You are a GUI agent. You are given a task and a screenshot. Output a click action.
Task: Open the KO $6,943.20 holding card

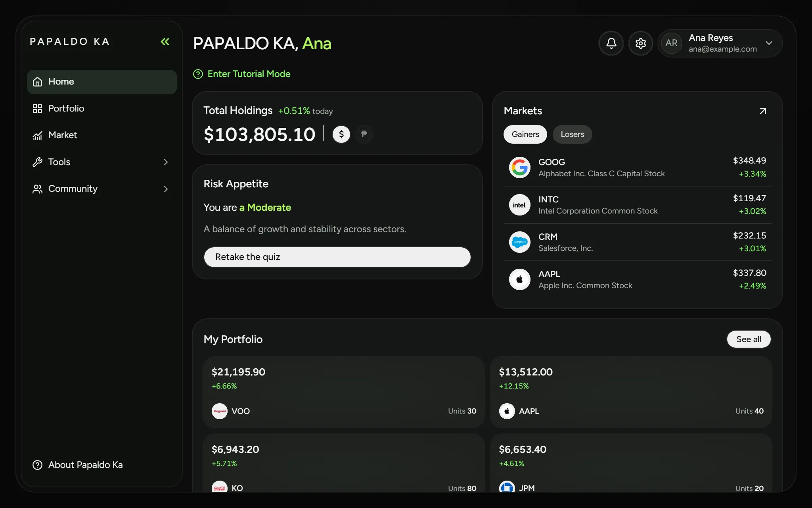coord(344,463)
